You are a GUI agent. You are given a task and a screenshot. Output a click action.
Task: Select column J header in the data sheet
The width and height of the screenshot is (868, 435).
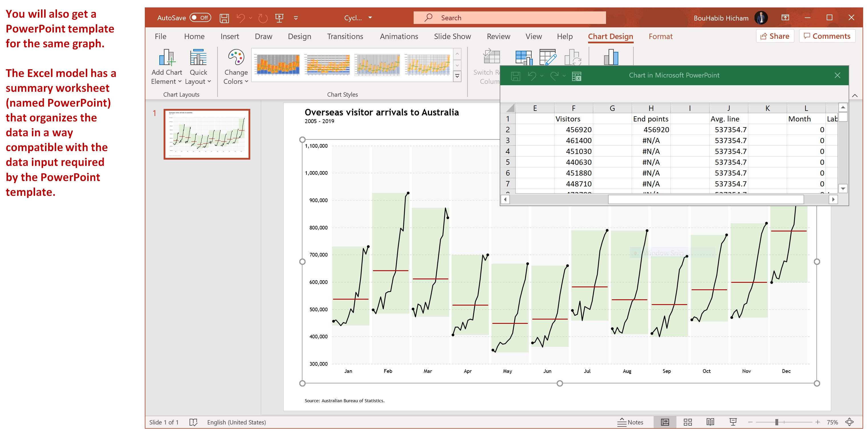[728, 108]
